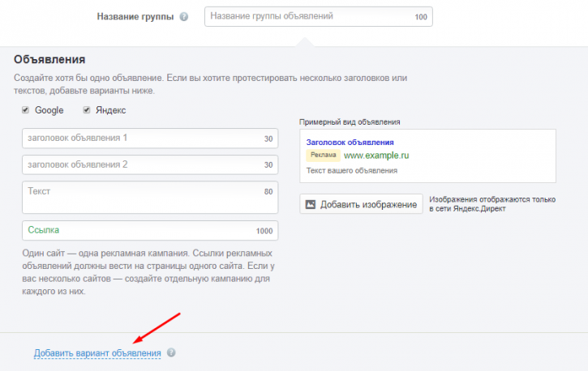
Task: Click preview text Текст вашего объявления
Action: pyautogui.click(x=352, y=171)
